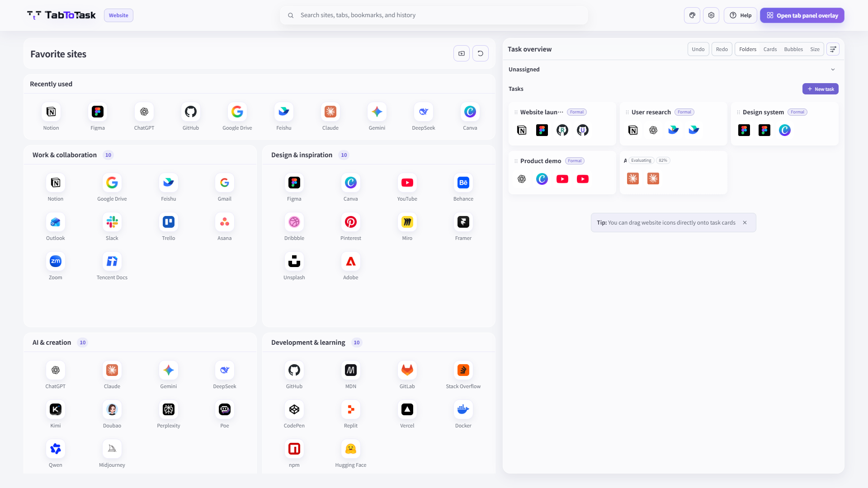Open the Kimi icon
Image resolution: width=868 pixels, height=488 pixels.
56,409
